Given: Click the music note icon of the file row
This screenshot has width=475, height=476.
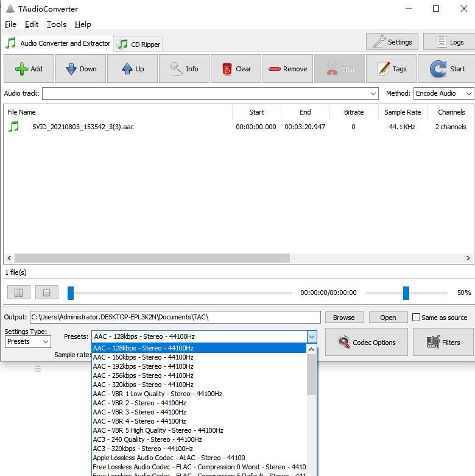Looking at the screenshot, I should tap(13, 127).
